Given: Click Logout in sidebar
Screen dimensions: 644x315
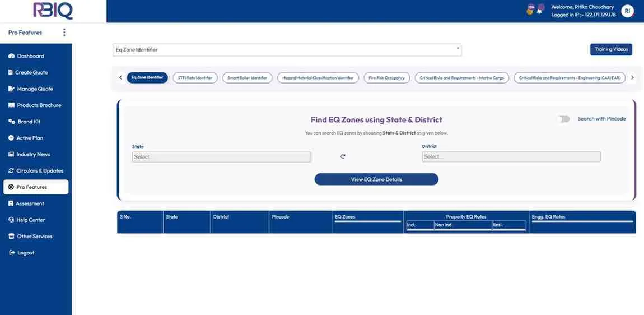Looking at the screenshot, I should (x=25, y=253).
